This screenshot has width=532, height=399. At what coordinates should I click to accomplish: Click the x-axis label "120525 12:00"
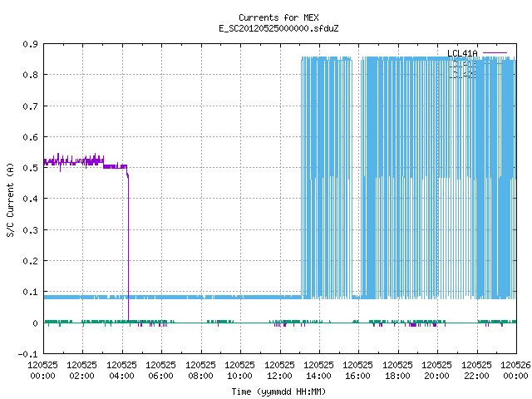tap(279, 371)
